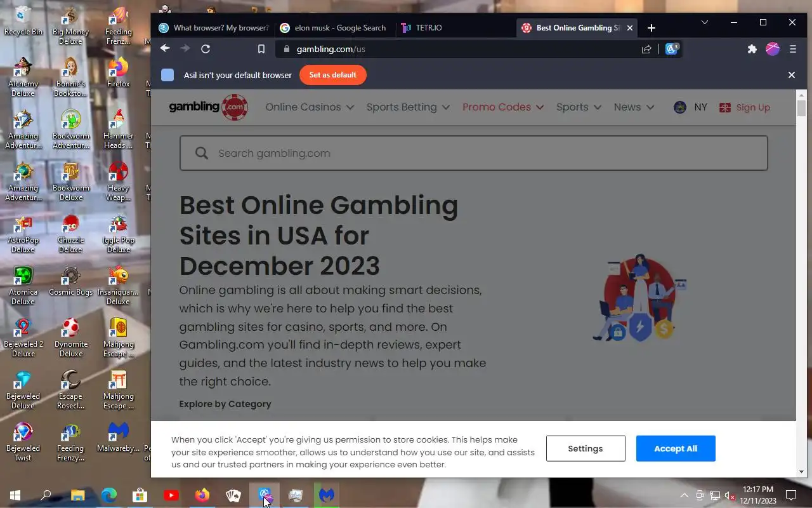Screen dimensions: 812x508
Task: Switch to What browser? My browser? tab
Action: click(x=214, y=28)
